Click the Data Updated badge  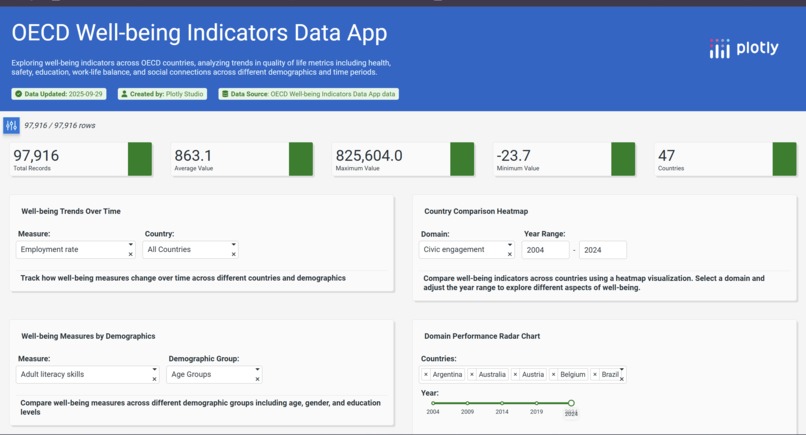pyautogui.click(x=59, y=94)
